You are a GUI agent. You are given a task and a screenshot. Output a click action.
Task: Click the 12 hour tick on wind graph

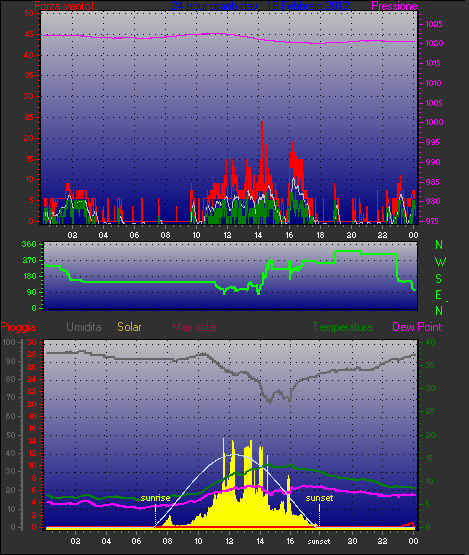pyautogui.click(x=227, y=235)
